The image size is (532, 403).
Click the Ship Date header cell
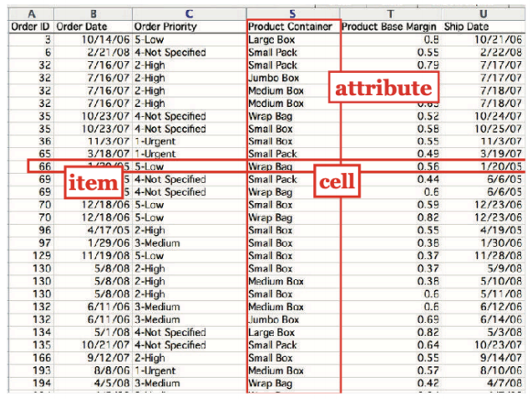click(483, 27)
